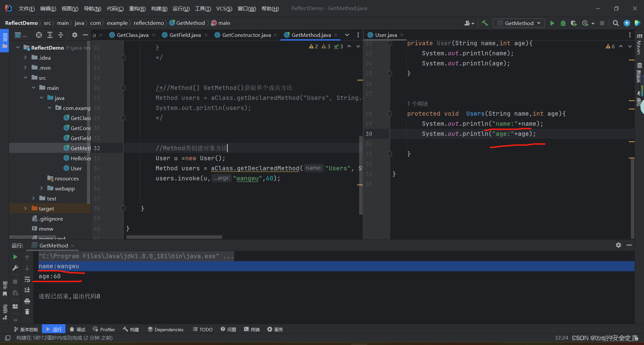This screenshot has width=644, height=345.
Task: Open the GetMethod run configuration dropdown
Action: click(519, 23)
